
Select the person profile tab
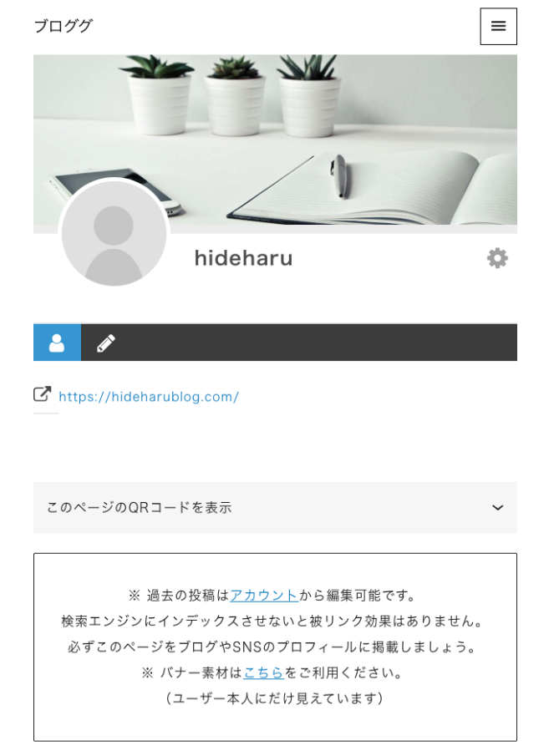pos(57,342)
